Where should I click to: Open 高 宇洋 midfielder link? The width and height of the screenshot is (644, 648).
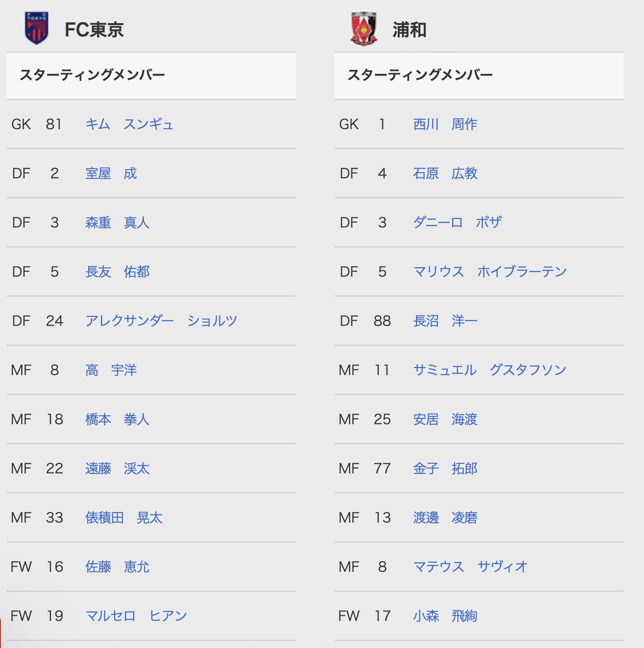tap(111, 370)
